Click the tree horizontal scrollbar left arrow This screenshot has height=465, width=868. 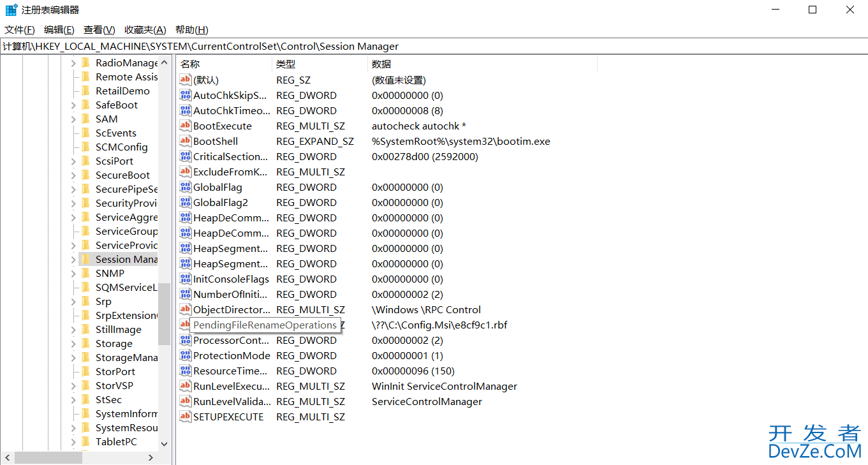7,457
